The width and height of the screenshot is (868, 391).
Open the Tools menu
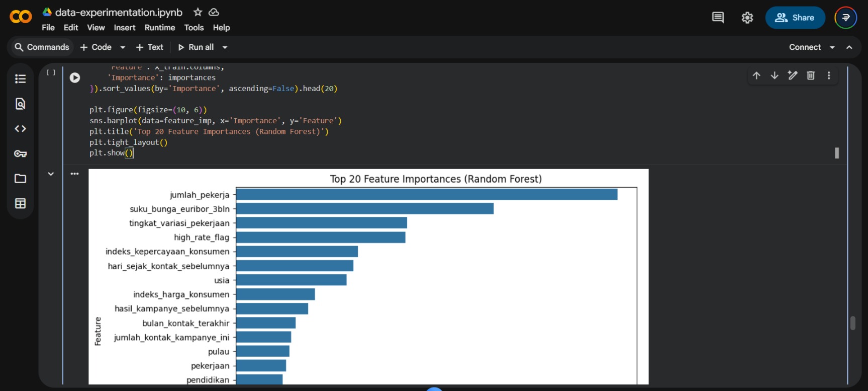click(194, 28)
